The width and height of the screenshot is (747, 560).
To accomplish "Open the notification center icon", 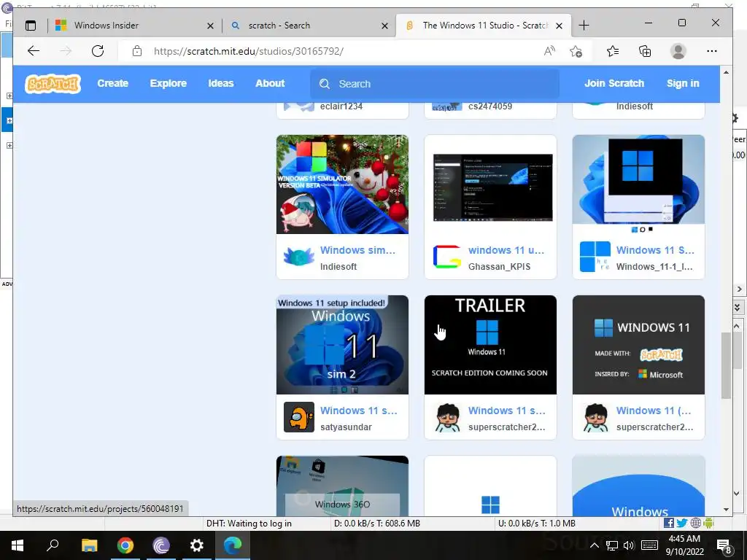I will (724, 545).
